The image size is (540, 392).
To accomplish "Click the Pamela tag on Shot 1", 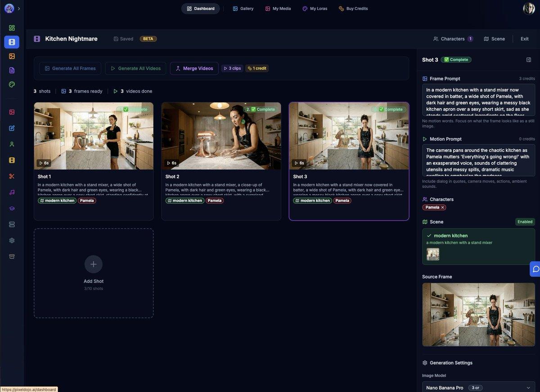I will 87,200.
